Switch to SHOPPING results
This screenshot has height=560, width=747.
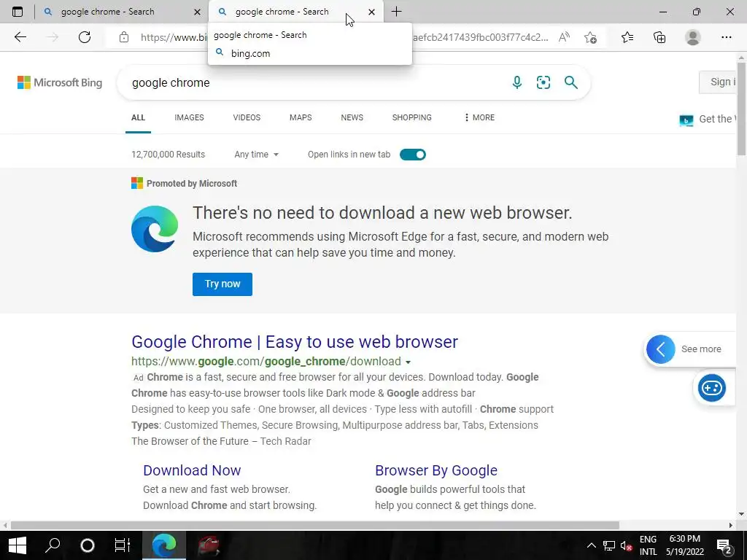tap(411, 117)
